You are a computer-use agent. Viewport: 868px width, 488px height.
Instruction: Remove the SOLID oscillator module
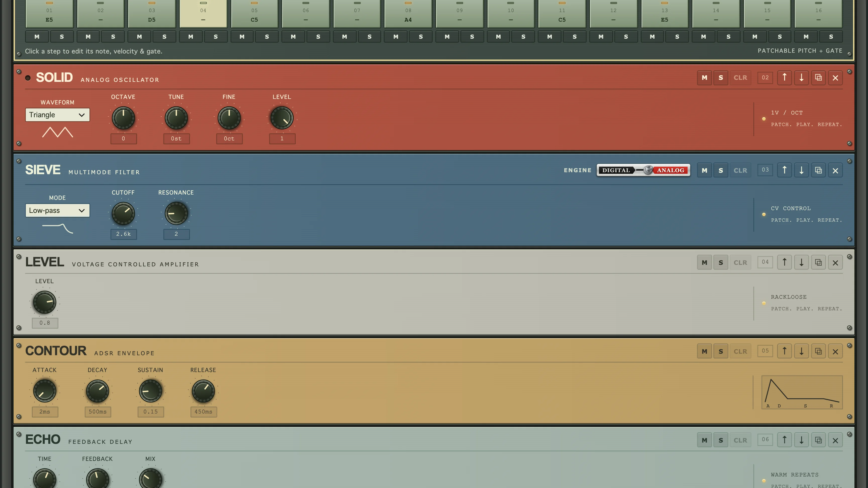(835, 78)
